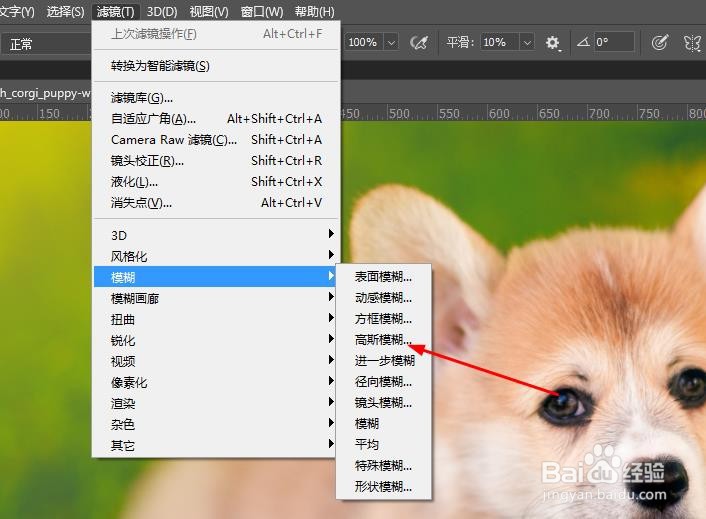This screenshot has width=706, height=519.
Task: Open the 文字(Y) menu
Action: pyautogui.click(x=17, y=11)
